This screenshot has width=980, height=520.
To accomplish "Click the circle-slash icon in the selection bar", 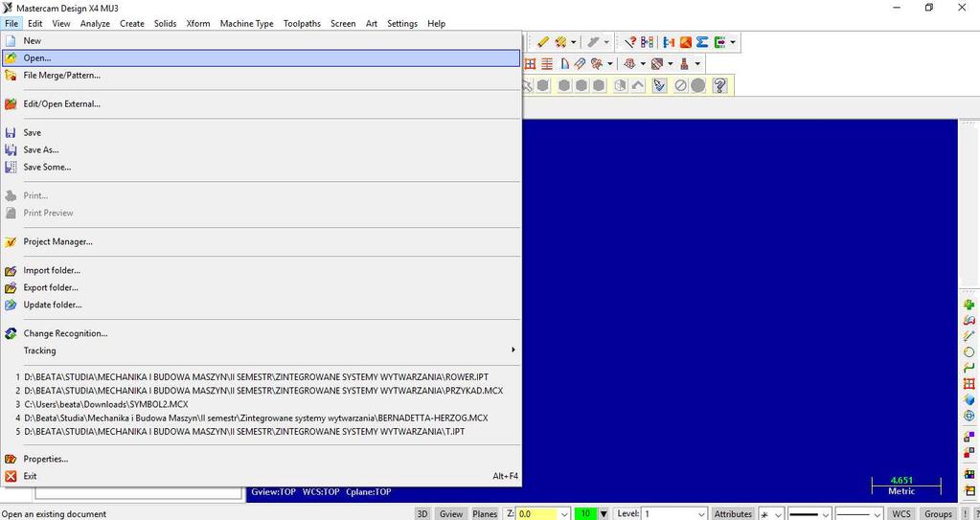I will click(x=681, y=85).
